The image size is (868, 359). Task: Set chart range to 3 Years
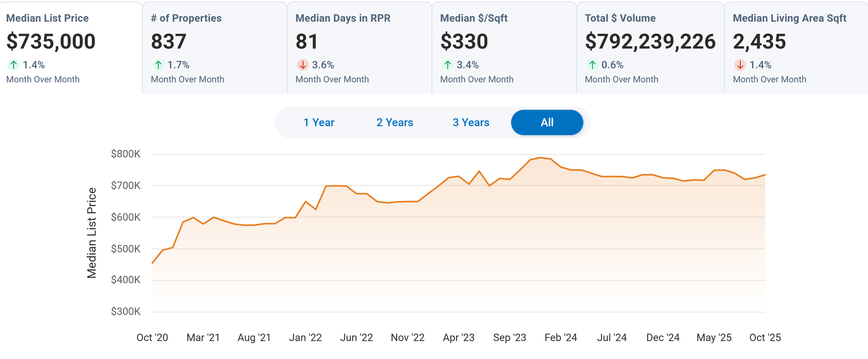pos(471,122)
